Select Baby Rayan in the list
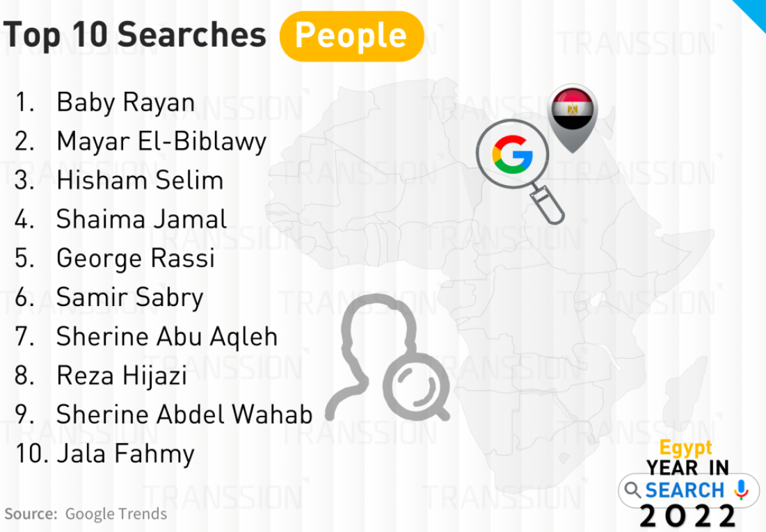 pyautogui.click(x=125, y=102)
